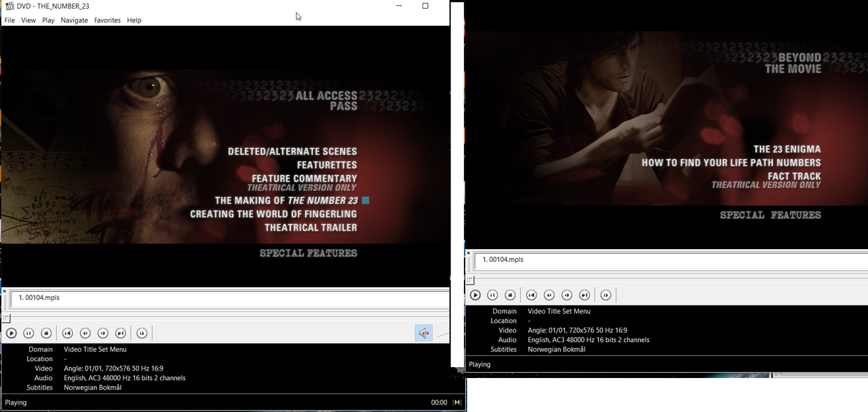This screenshot has width=868, height=412.
Task: Click the Playing status in Beyond the Movie player
Action: [479, 364]
